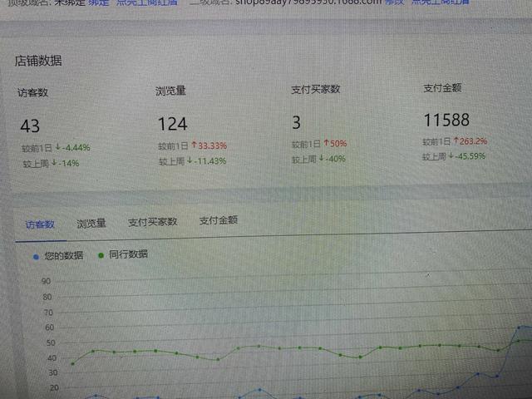
Task: Click the -11.43% weekly change under 浏览量
Action: tap(207, 161)
